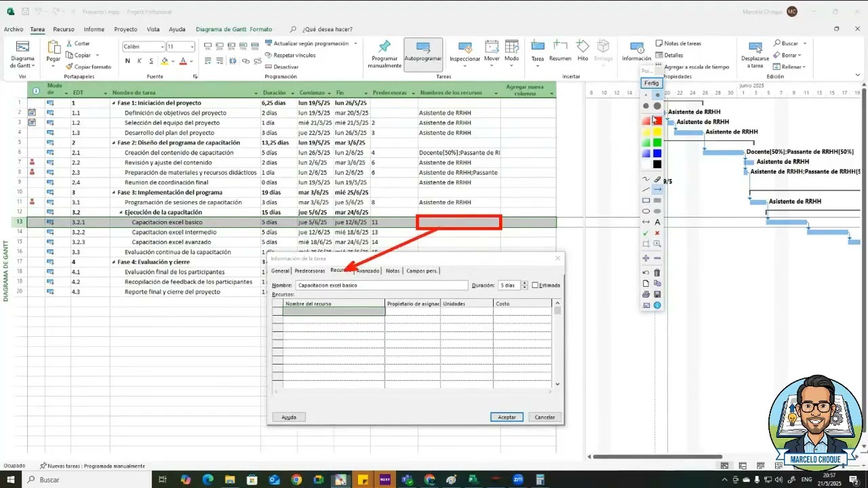Switch to the Recurso ribbon tab
868x488 pixels.
(64, 29)
